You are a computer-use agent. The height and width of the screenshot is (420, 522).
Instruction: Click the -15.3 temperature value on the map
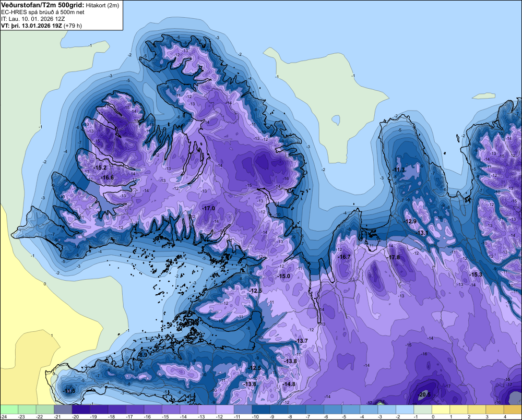pos(476,274)
